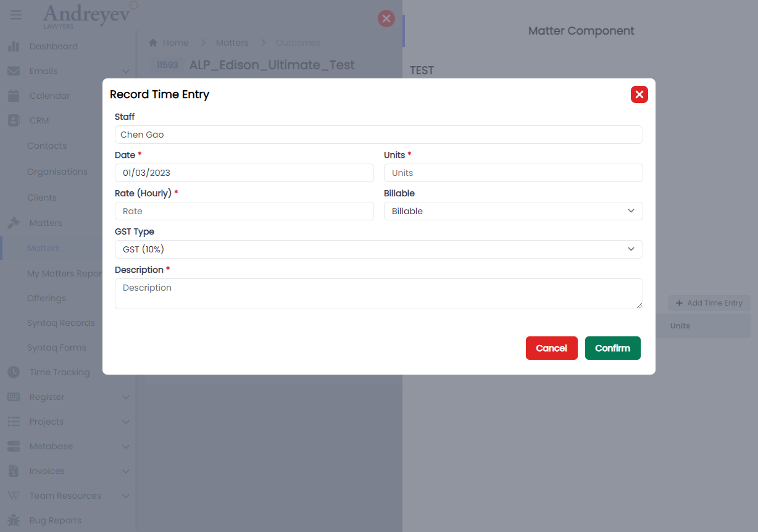The height and width of the screenshot is (532, 758).
Task: Focus the Units input field
Action: [x=513, y=173]
